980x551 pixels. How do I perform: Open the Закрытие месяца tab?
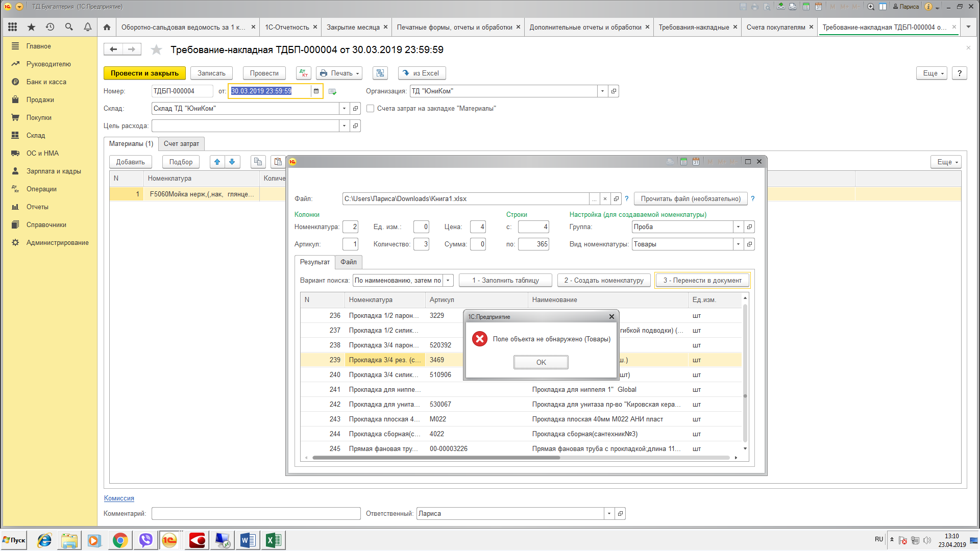coord(353,27)
